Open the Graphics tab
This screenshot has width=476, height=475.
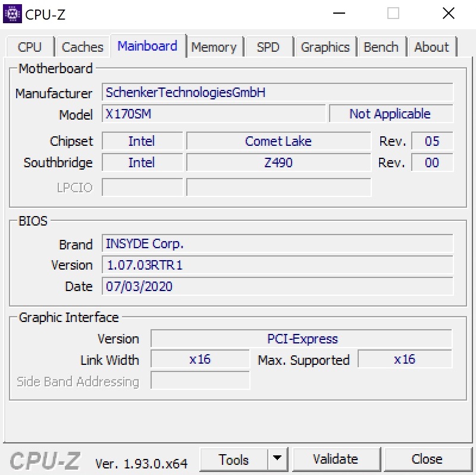[x=325, y=47]
